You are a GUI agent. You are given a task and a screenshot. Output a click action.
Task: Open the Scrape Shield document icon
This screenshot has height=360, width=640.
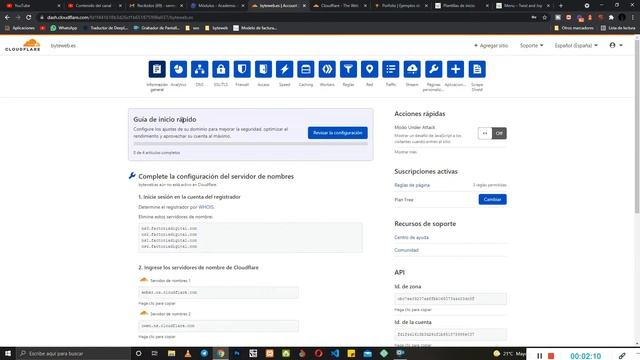[x=477, y=69]
